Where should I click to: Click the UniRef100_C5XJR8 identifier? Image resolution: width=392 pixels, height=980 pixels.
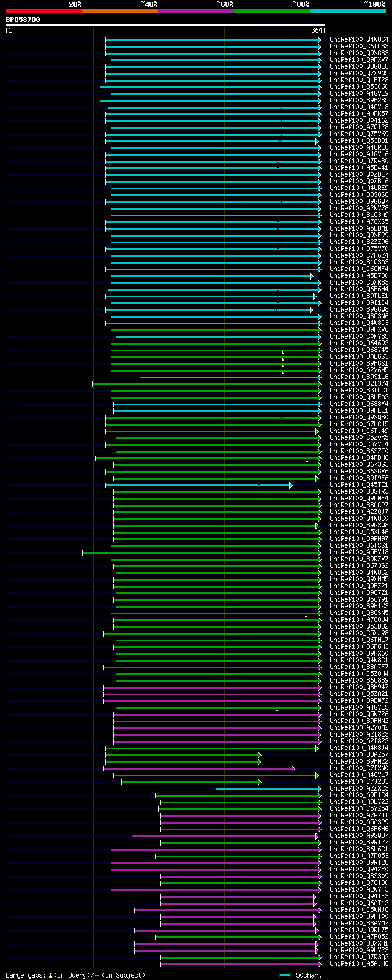(x=359, y=633)
